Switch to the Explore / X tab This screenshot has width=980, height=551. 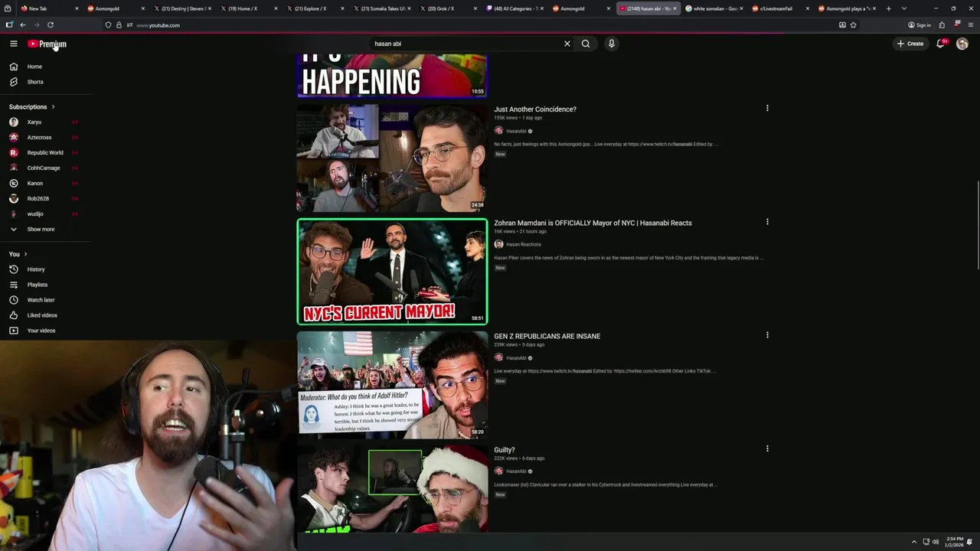(x=315, y=8)
